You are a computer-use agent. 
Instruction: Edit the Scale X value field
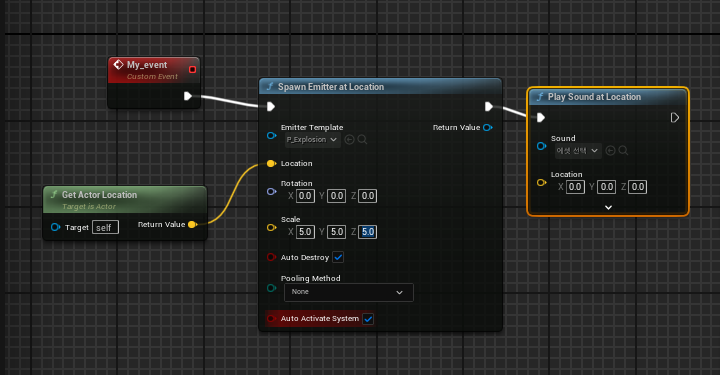(305, 232)
